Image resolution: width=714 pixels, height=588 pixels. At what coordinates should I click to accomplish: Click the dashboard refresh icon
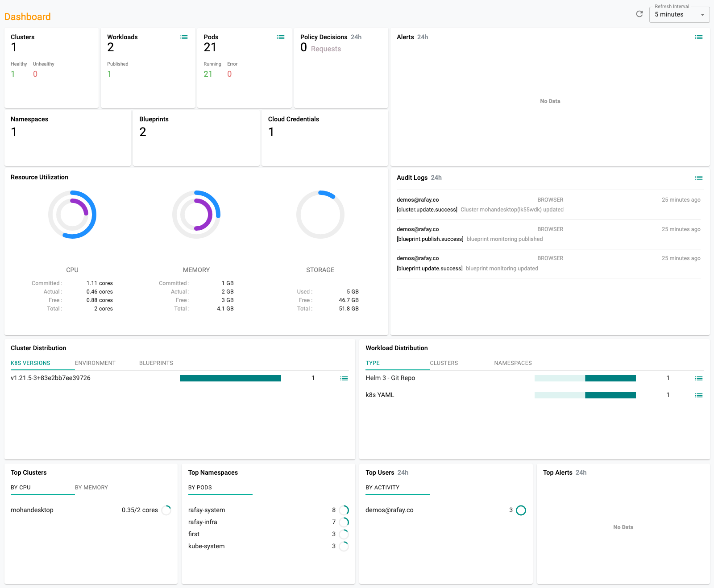(639, 14)
